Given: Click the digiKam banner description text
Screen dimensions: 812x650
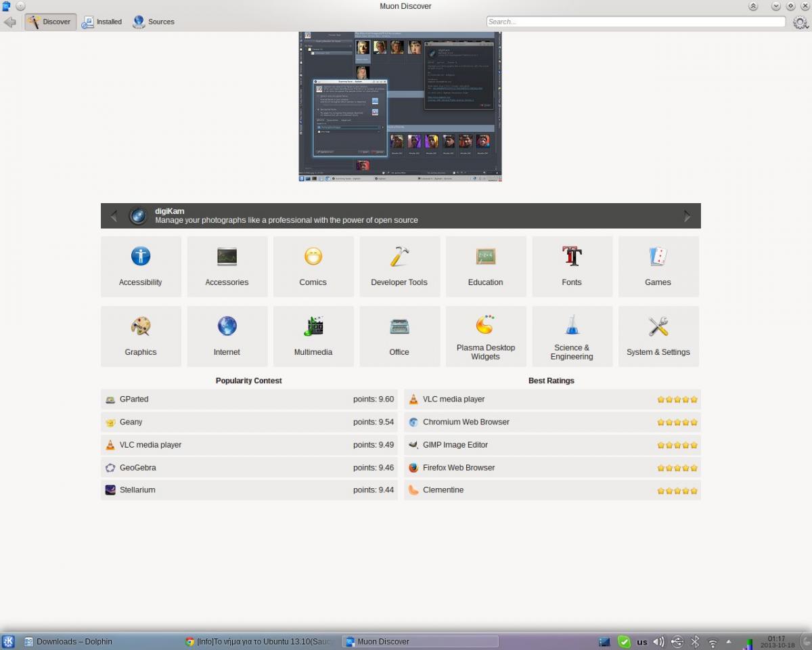Looking at the screenshot, I should click(x=286, y=220).
